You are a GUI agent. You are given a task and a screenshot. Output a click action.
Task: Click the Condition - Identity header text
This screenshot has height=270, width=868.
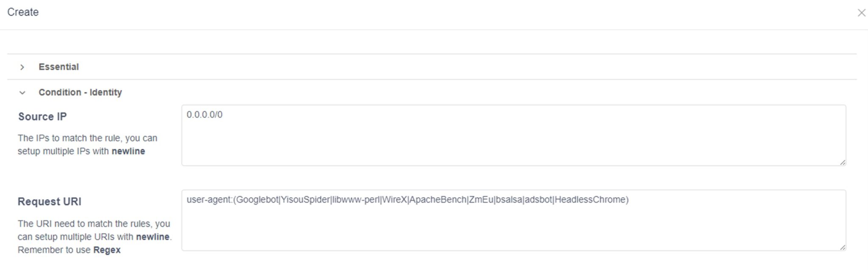coord(80,92)
